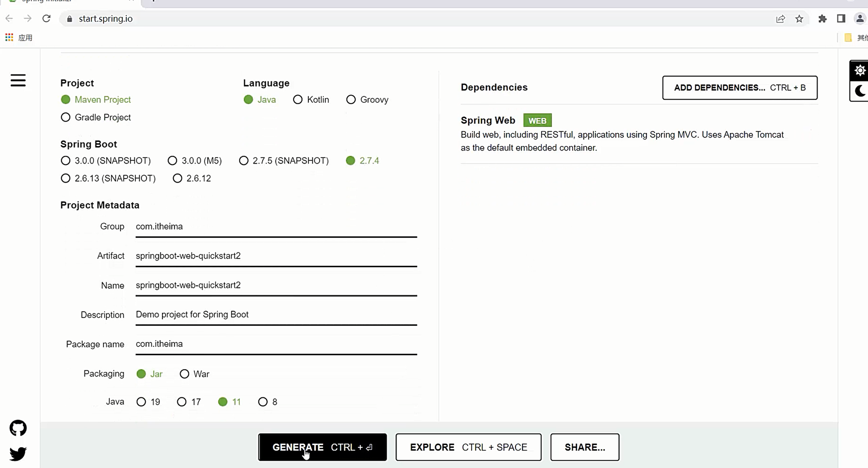Select Gradle Project option
The height and width of the screenshot is (468, 868).
96,117
